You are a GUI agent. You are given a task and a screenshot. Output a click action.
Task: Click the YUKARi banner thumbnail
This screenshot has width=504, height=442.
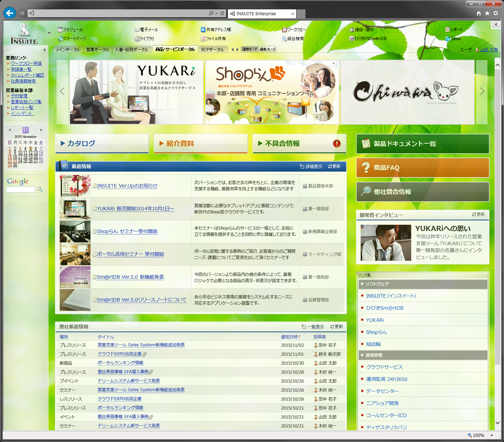point(136,92)
